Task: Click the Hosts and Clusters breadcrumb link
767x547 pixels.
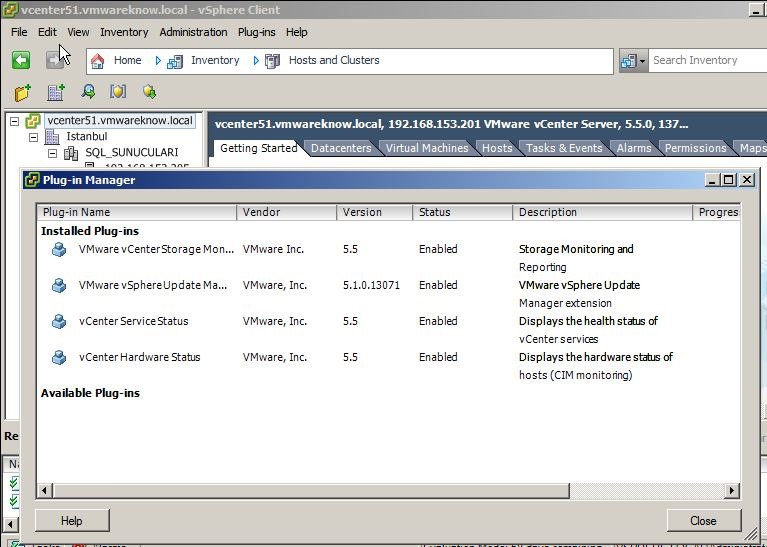Action: click(x=334, y=60)
